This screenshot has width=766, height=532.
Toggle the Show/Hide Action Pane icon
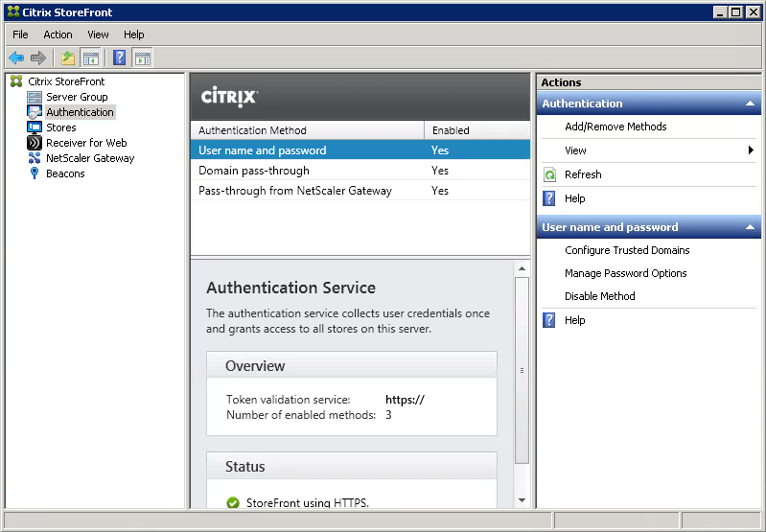[143, 58]
